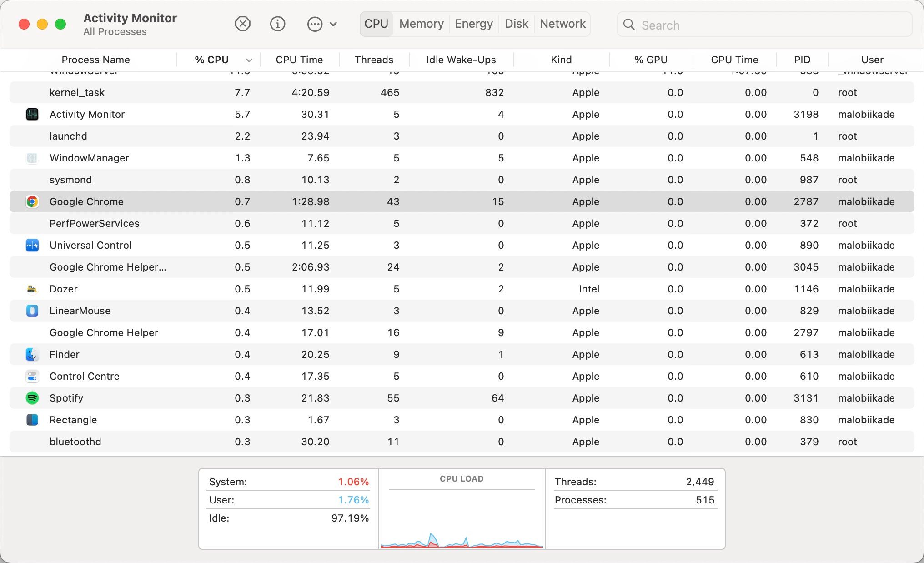Open the process Info (i) icon
The height and width of the screenshot is (563, 924).
(277, 24)
